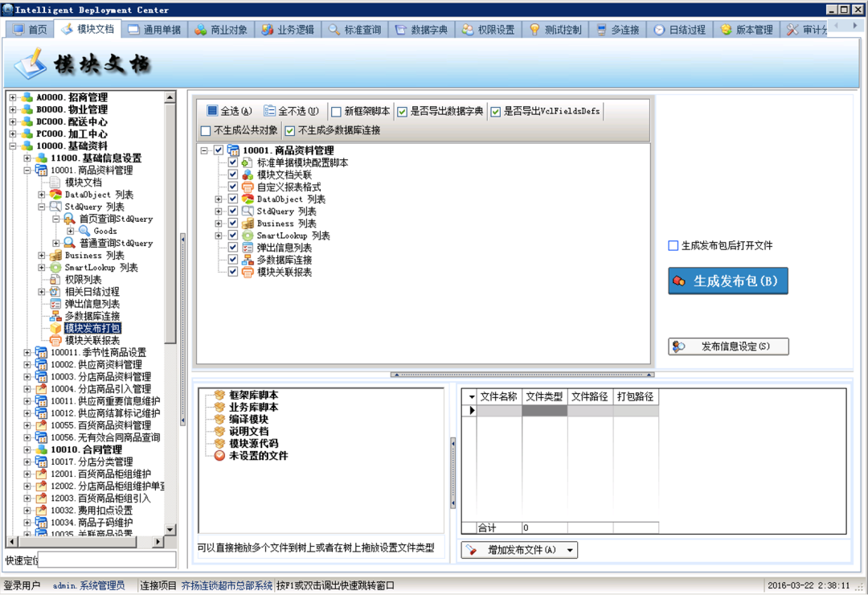Click the Goods magnifier icon in left tree

[x=84, y=231]
